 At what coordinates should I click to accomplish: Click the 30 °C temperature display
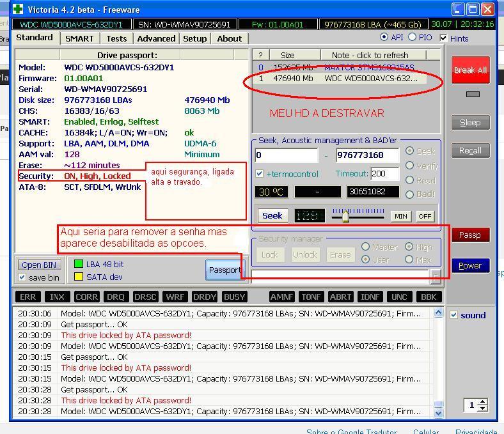[271, 192]
